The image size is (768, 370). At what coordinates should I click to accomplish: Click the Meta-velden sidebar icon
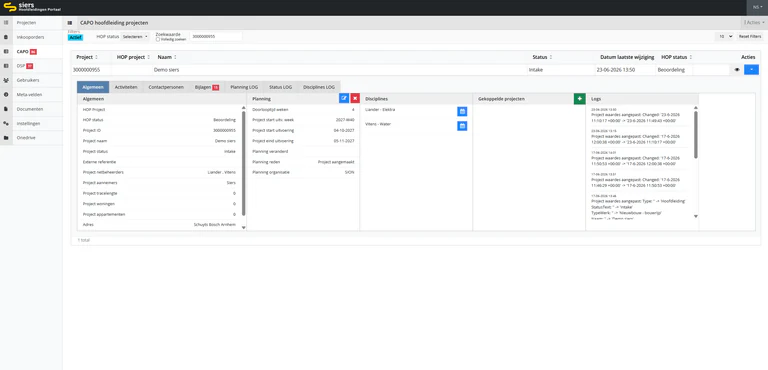[6, 95]
